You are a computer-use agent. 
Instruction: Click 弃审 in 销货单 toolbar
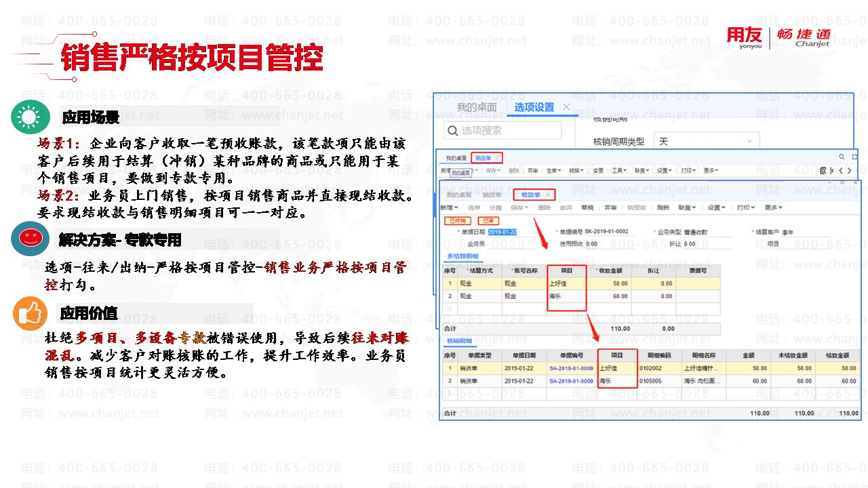533,170
